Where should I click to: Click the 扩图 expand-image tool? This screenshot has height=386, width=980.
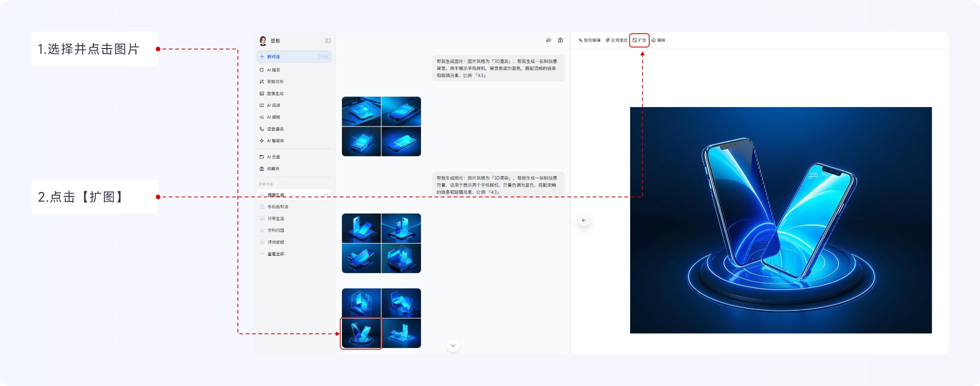pos(639,40)
